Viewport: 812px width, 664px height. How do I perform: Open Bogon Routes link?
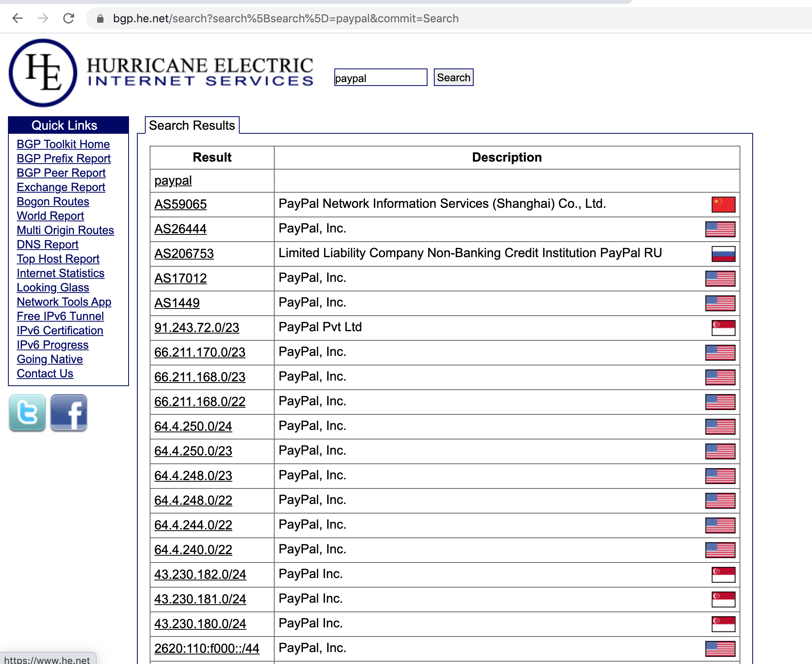tap(53, 201)
